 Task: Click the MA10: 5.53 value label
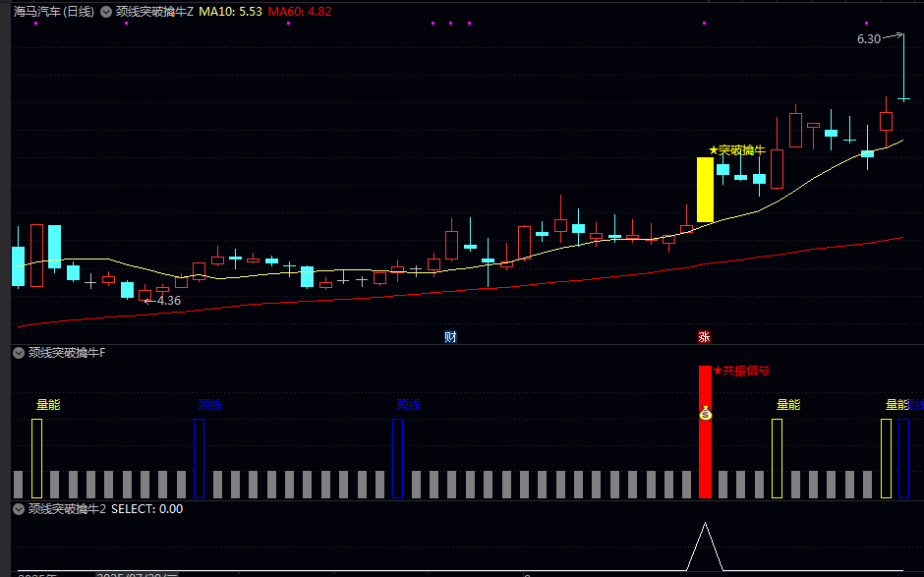coord(230,12)
